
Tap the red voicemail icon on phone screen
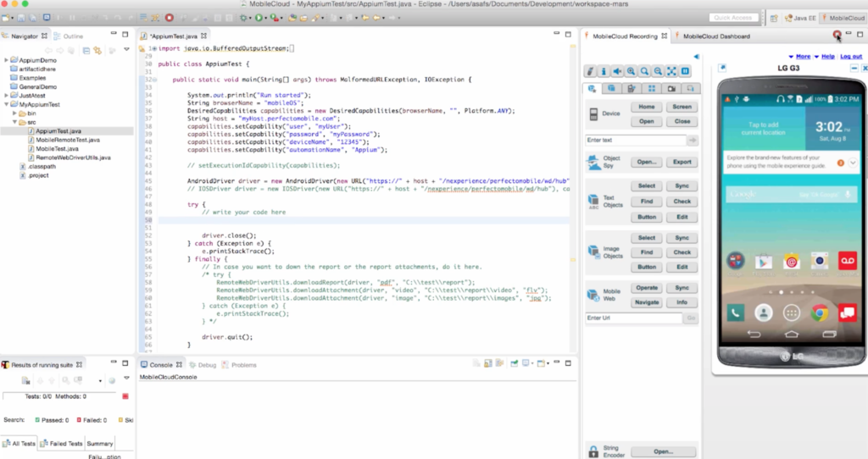point(848,261)
